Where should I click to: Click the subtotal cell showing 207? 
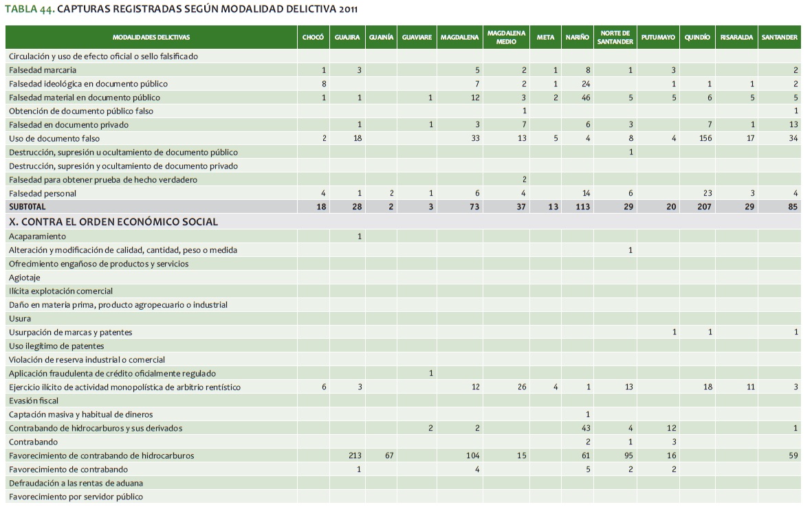703,207
